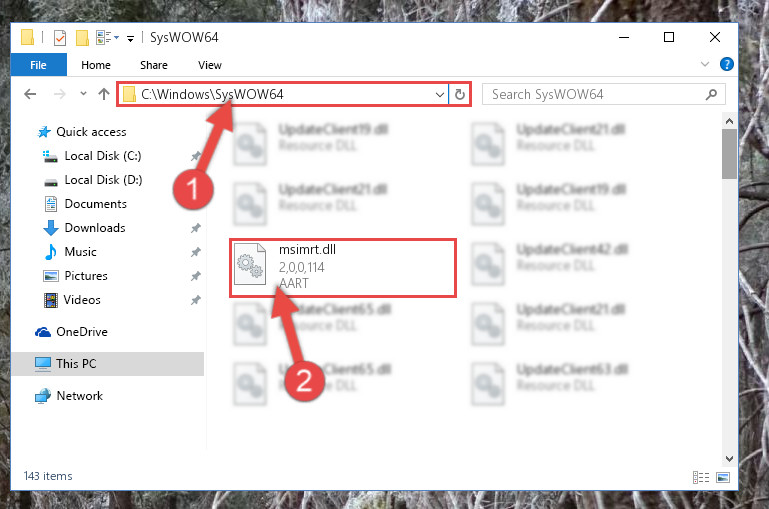Image resolution: width=769 pixels, height=509 pixels.
Task: Unpin Videos using its pin icon
Action: pyautogui.click(x=196, y=300)
